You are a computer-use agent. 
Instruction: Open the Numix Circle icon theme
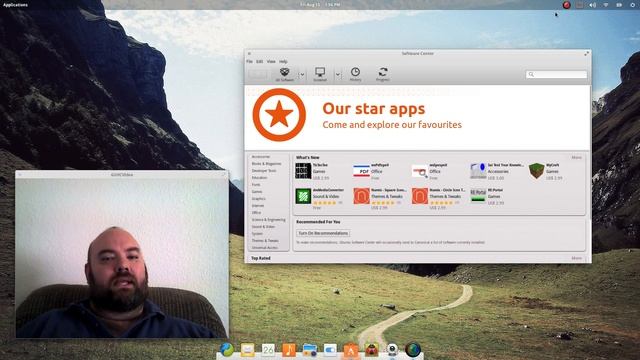(x=420, y=196)
